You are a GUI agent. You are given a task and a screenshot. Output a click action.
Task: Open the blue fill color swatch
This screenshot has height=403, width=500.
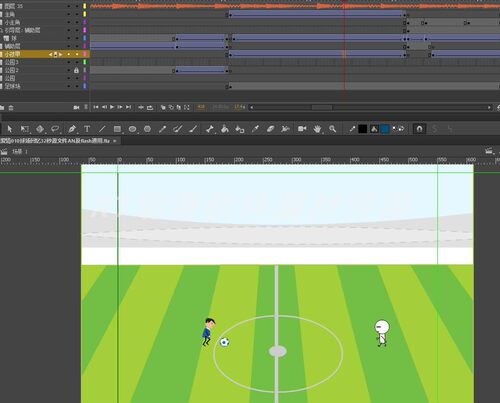coord(385,129)
